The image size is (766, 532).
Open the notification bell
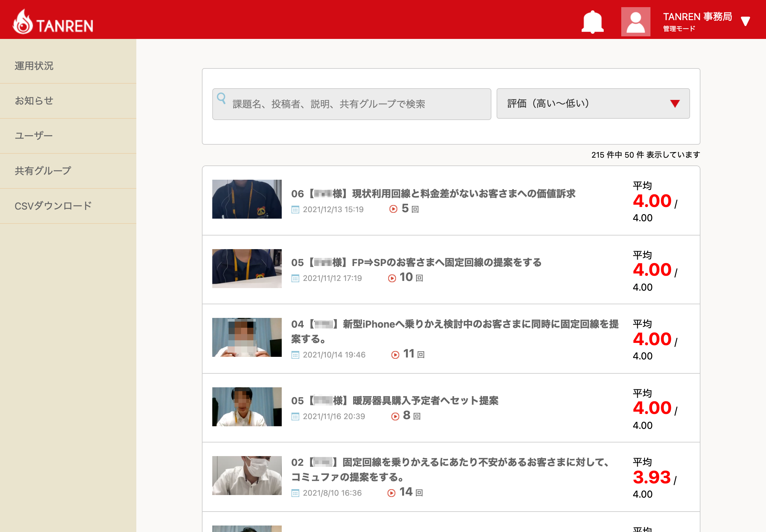[x=592, y=22]
